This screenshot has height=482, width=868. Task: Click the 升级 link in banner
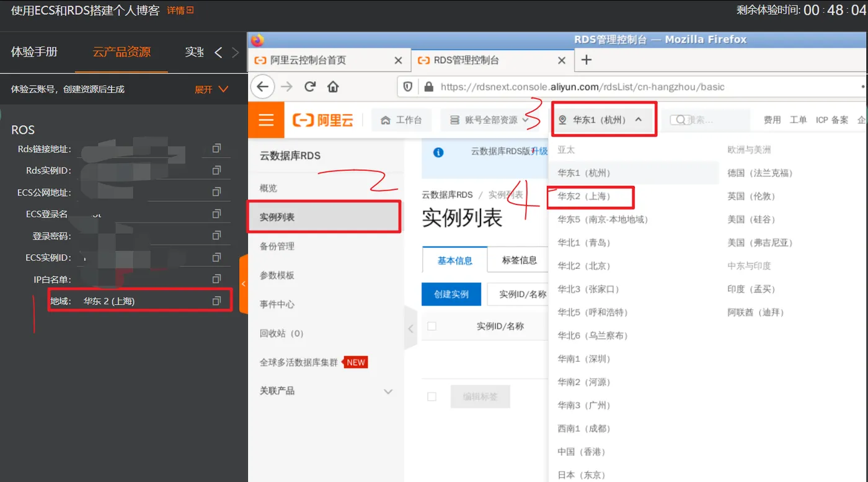[539, 151]
